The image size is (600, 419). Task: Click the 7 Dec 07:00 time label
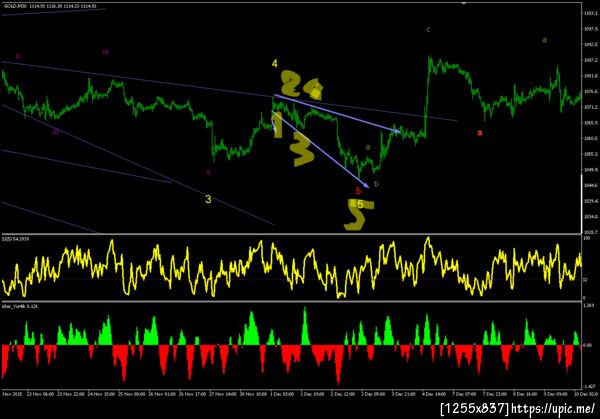click(465, 394)
